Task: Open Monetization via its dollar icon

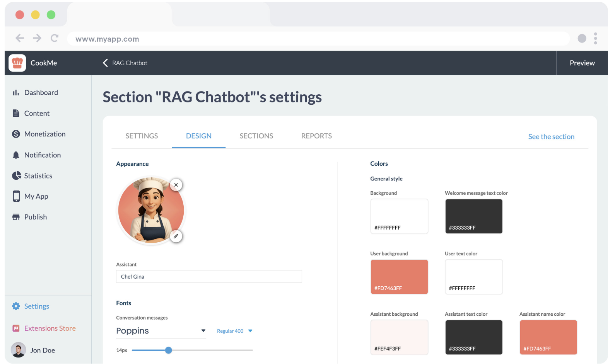Action: click(16, 134)
